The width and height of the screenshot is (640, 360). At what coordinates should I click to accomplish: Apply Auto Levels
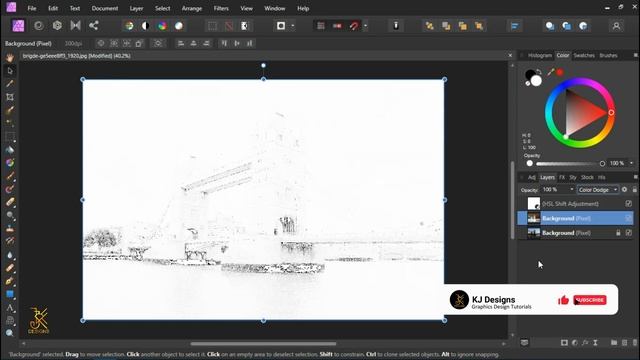129,26
